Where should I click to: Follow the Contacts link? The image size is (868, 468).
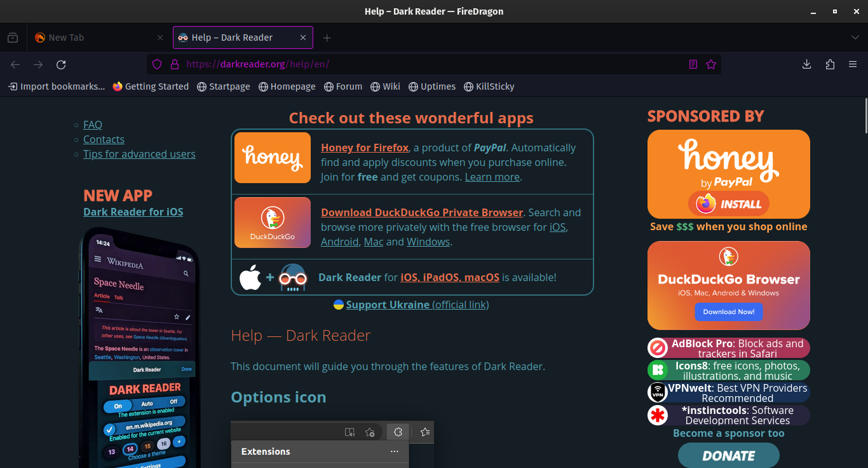(104, 139)
